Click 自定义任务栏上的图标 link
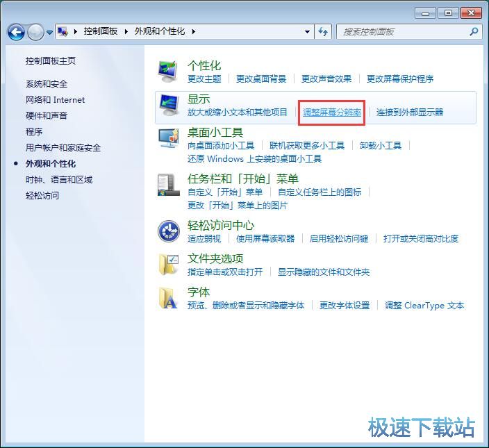Screen dimensions: 489x448 tap(320, 192)
